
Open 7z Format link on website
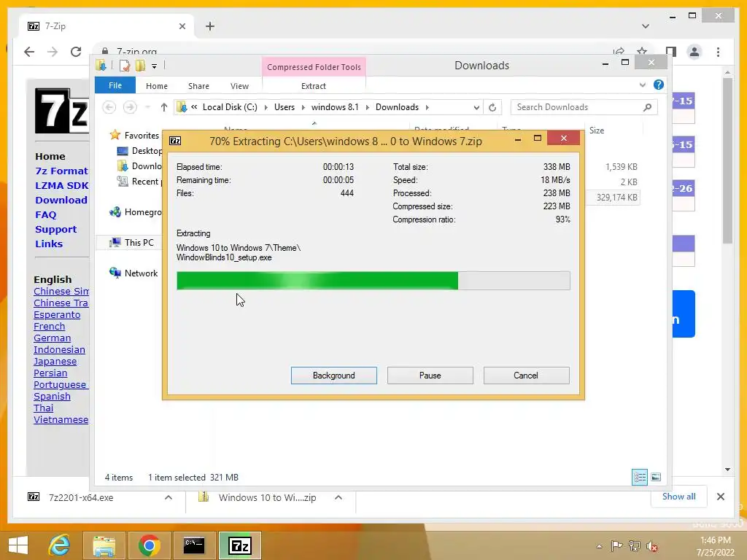(x=61, y=171)
